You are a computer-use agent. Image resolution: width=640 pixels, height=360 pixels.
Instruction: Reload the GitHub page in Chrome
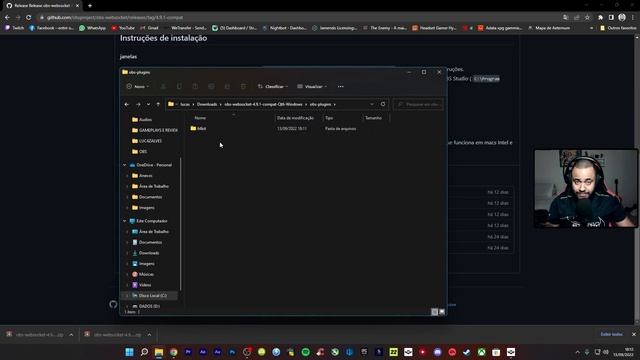click(28, 18)
